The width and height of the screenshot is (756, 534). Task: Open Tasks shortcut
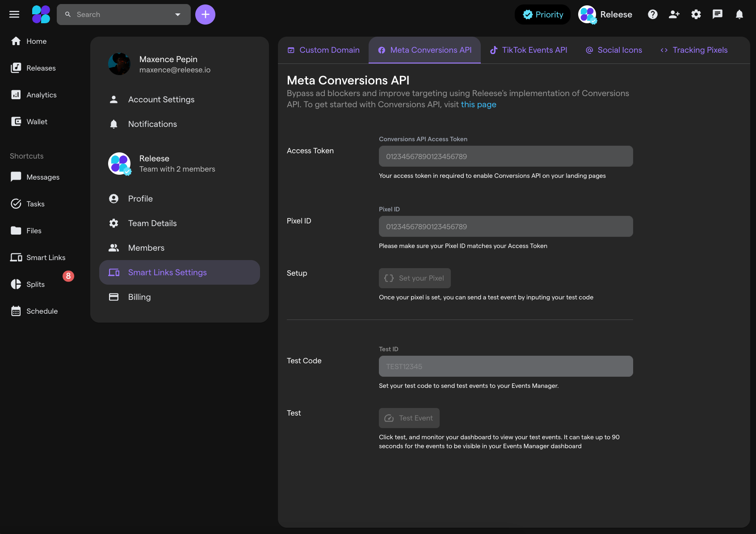tap(27, 204)
